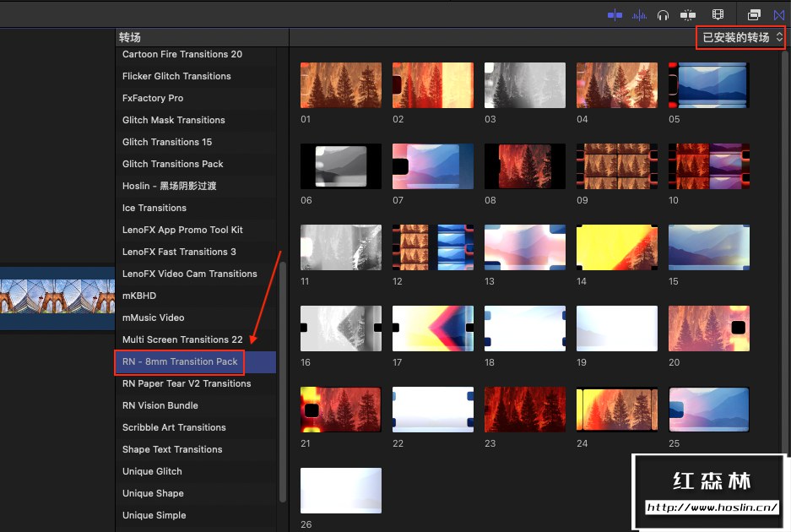791x532 pixels.
Task: Click transition thumbnail 17
Action: click(432, 328)
